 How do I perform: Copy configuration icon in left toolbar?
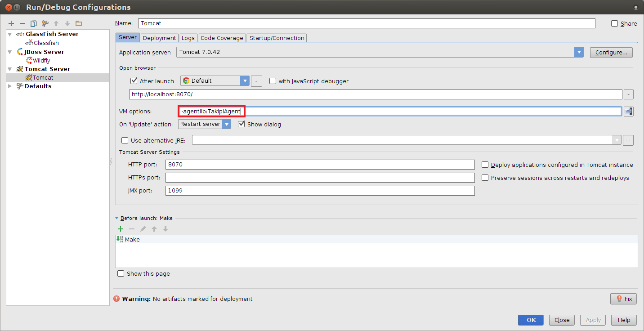point(34,23)
